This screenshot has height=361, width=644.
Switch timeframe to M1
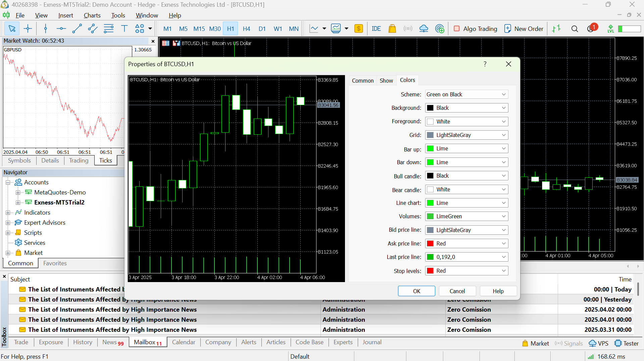pyautogui.click(x=167, y=29)
